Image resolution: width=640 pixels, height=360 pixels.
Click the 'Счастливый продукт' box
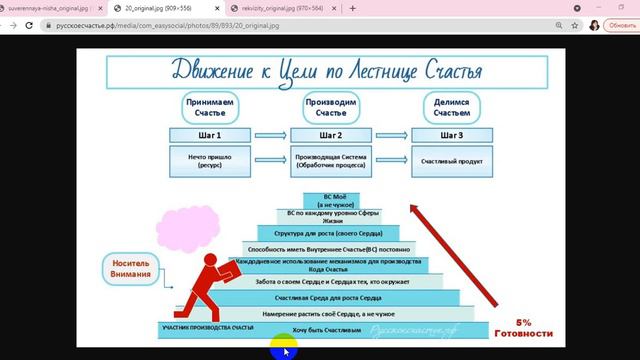pyautogui.click(x=452, y=161)
